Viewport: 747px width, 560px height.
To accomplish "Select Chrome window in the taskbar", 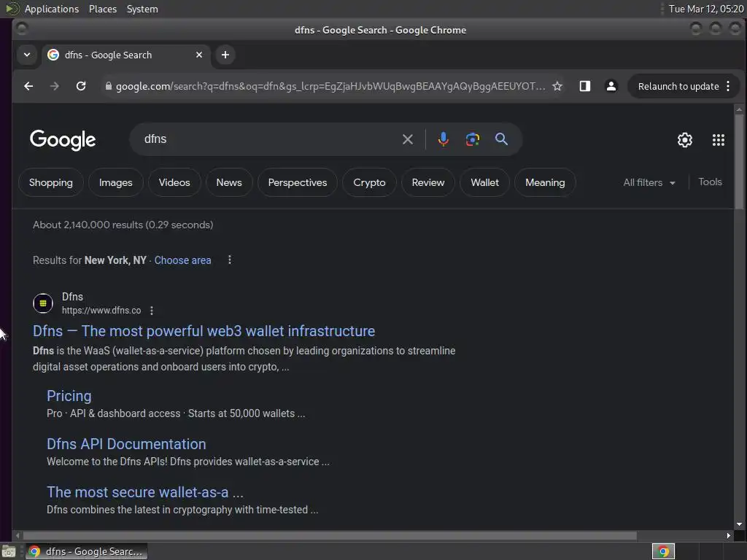I will 86,551.
